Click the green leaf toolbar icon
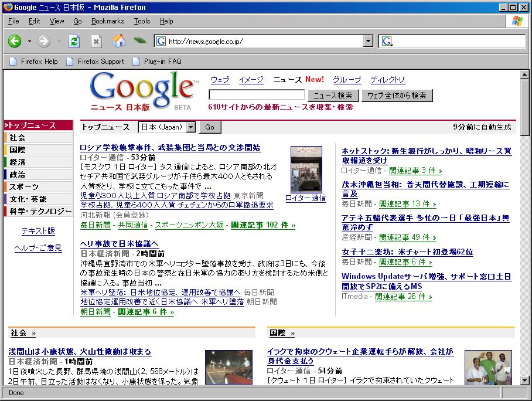Screen dimensions: 532x401 pos(139,41)
